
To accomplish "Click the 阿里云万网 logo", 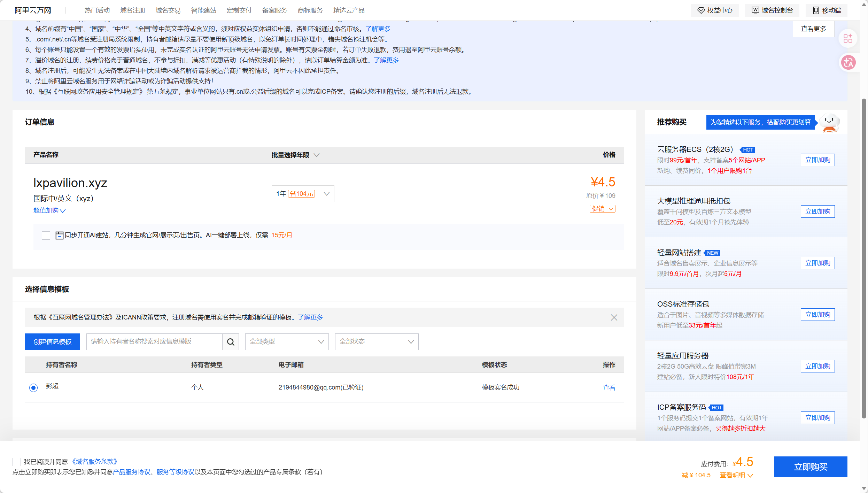I will [x=33, y=10].
